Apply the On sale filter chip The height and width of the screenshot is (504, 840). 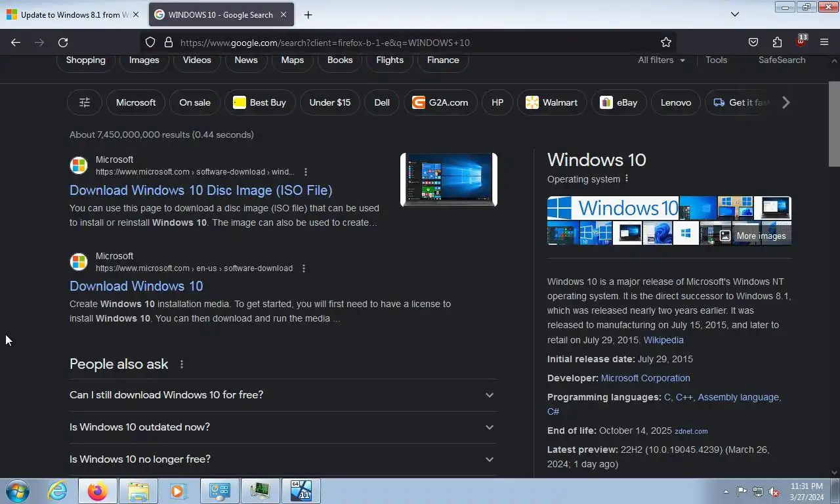point(195,102)
